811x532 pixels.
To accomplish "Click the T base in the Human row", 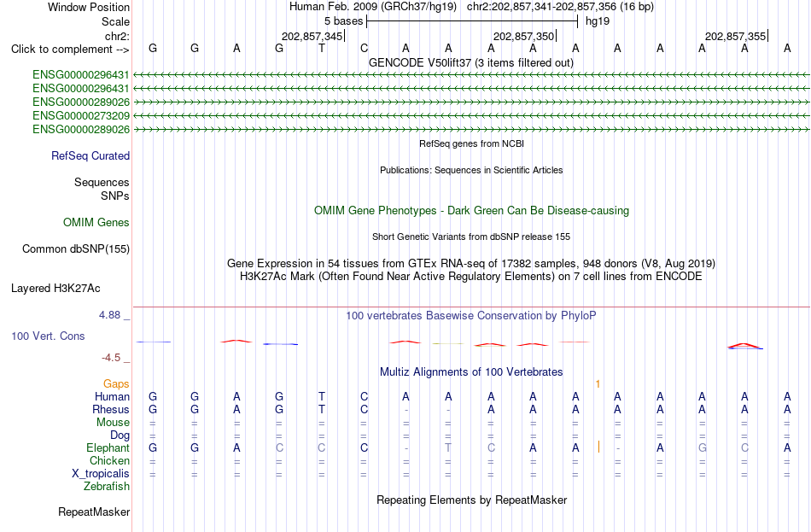I will 322,396.
